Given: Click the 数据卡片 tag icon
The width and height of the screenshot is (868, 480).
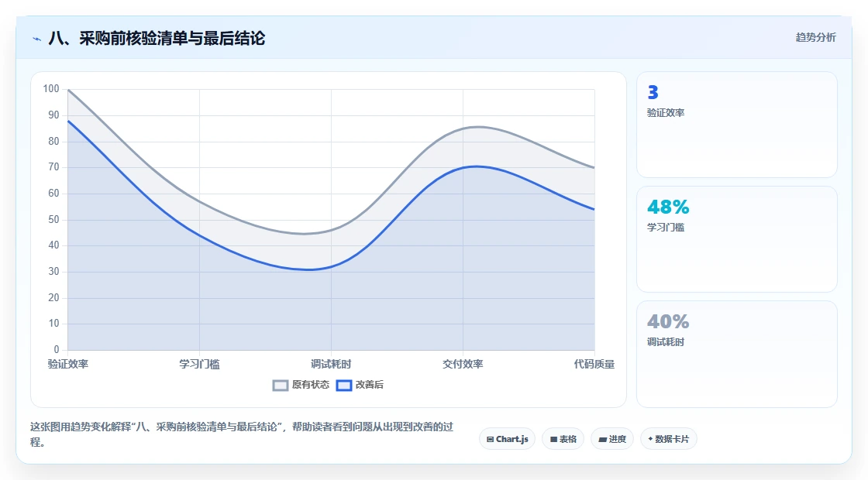Looking at the screenshot, I should pos(650,439).
